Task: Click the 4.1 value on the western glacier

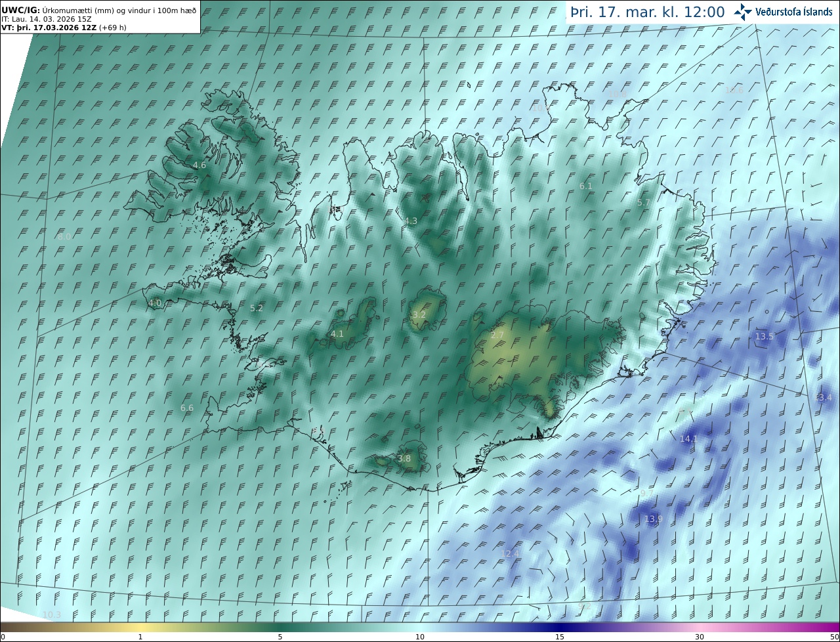Action: pyautogui.click(x=337, y=334)
